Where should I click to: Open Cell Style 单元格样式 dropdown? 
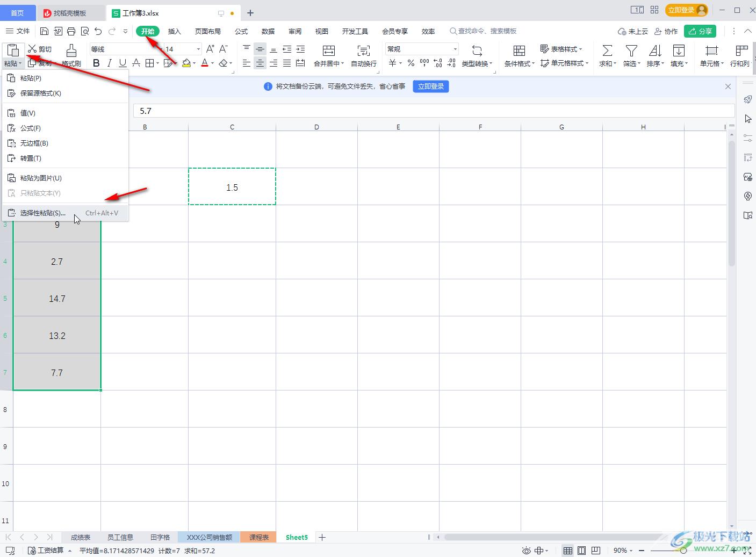[564, 63]
